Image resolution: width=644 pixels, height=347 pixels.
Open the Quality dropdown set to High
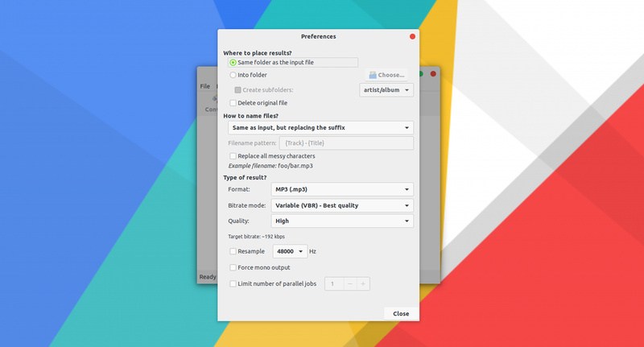tap(341, 221)
